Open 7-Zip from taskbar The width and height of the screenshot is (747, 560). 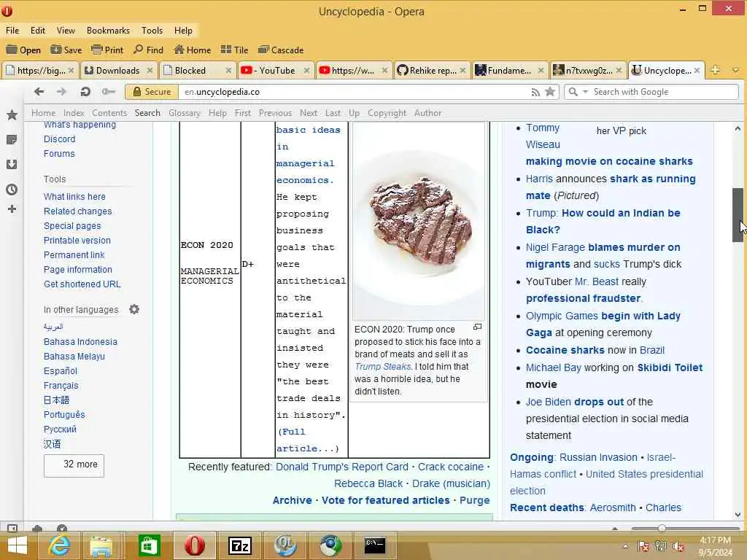240,545
